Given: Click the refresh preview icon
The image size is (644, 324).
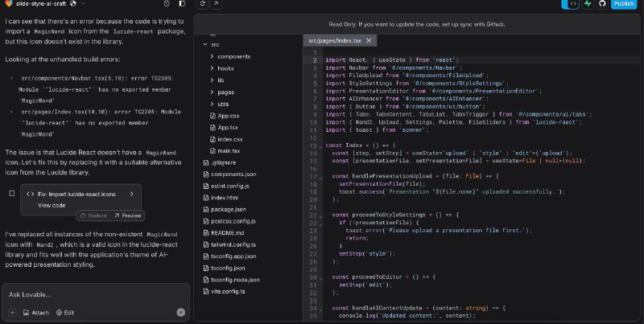Looking at the screenshot, I should [203, 4].
